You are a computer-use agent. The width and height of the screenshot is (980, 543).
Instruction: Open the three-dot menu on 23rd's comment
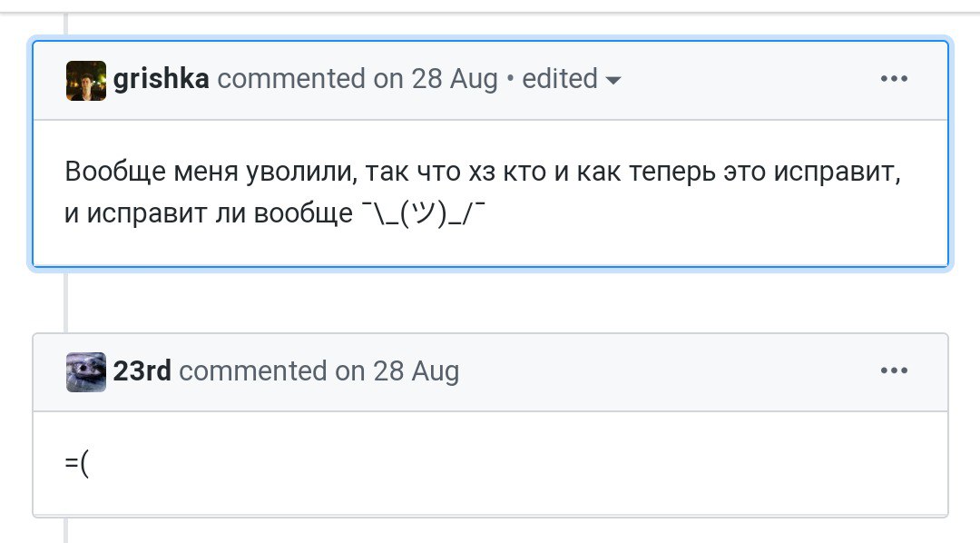click(x=894, y=370)
